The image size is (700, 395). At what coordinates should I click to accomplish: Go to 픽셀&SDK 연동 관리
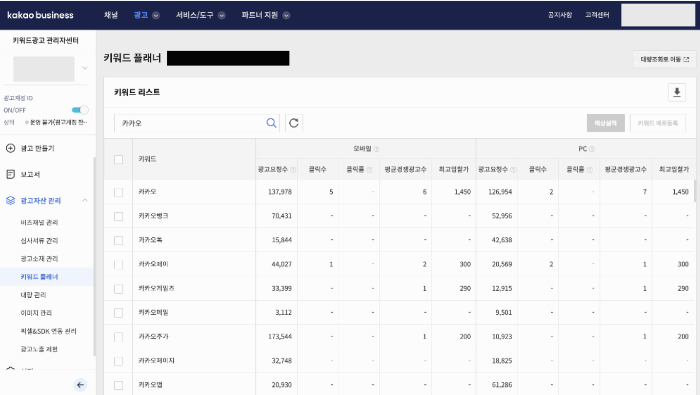click(48, 331)
